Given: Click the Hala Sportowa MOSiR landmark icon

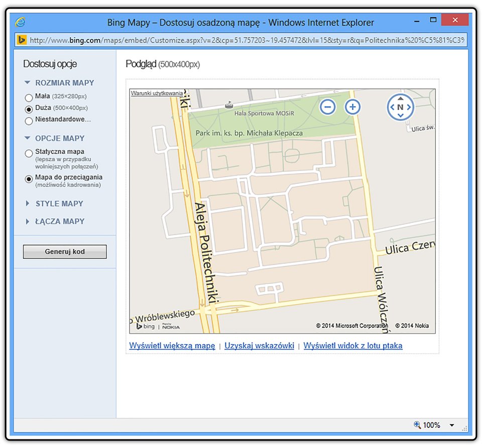Looking at the screenshot, I should point(228,105).
